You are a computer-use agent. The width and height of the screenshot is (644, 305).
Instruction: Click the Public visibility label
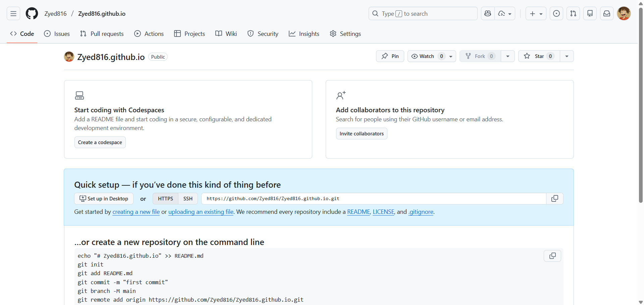158,57
